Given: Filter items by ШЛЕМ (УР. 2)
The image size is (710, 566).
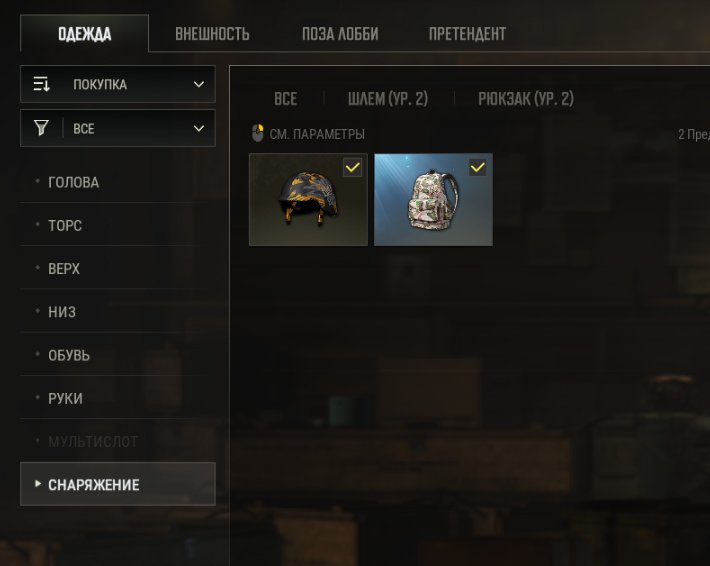Looking at the screenshot, I should click(388, 98).
